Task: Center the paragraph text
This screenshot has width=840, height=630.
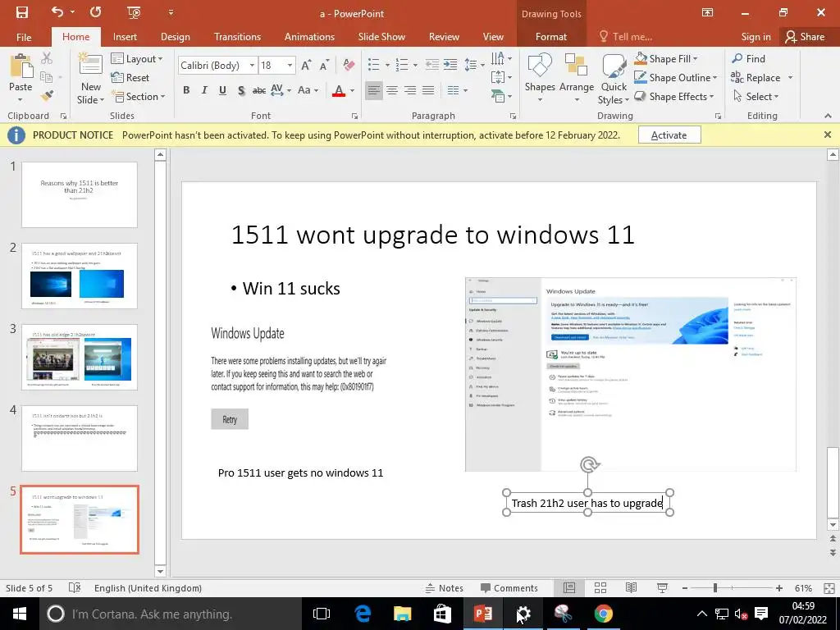Action: click(392, 90)
